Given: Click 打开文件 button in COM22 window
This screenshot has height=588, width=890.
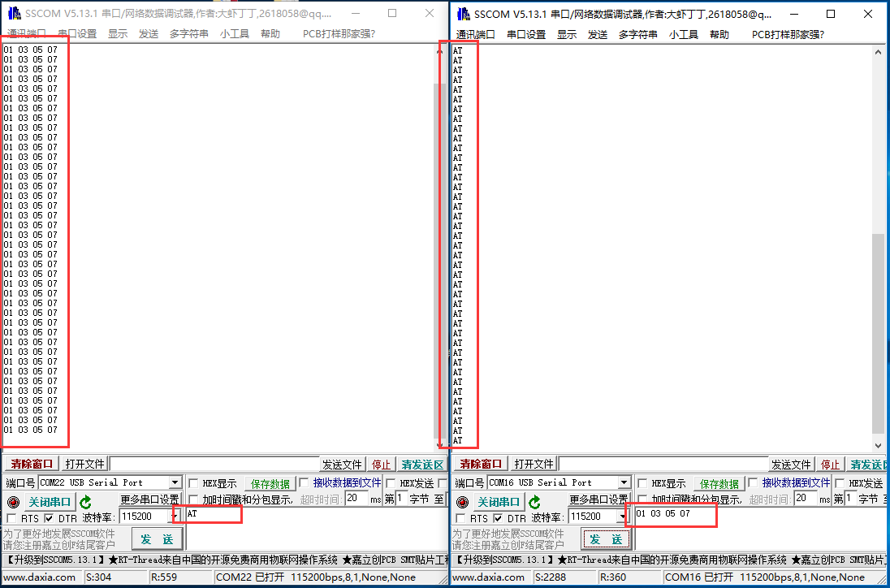Looking at the screenshot, I should pyautogui.click(x=84, y=464).
